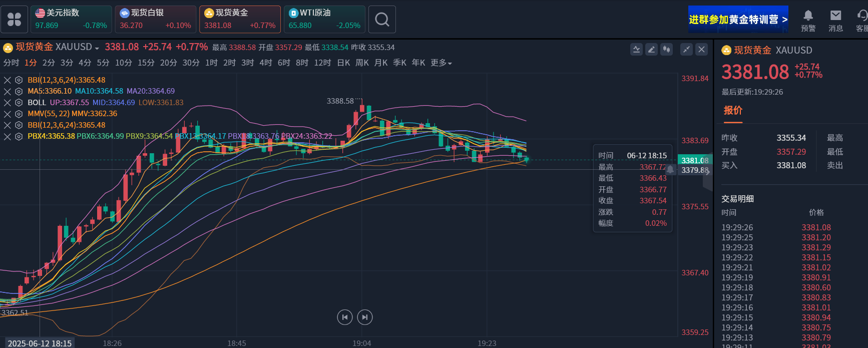Click the 昨收 3355.34 quote value
The height and width of the screenshot is (348, 868).
tap(791, 138)
